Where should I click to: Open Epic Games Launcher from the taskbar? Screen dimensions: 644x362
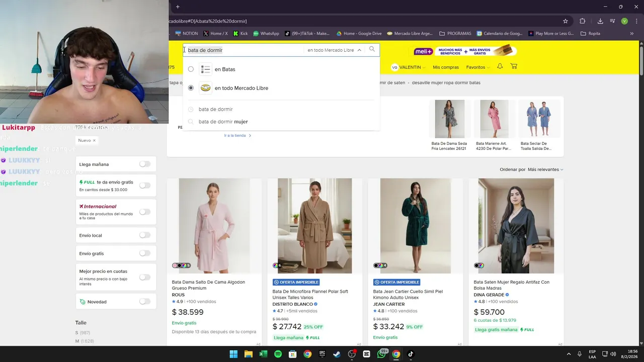(x=322, y=354)
